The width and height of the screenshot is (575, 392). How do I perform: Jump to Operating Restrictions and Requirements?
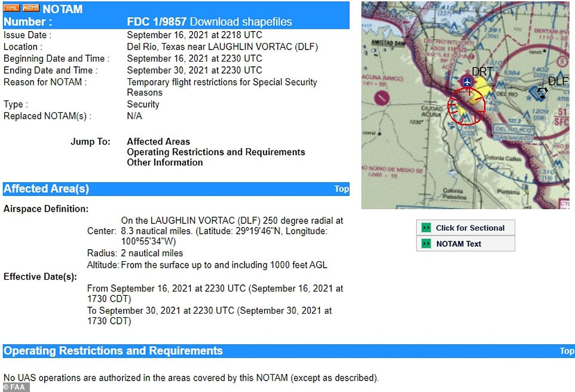tap(216, 152)
